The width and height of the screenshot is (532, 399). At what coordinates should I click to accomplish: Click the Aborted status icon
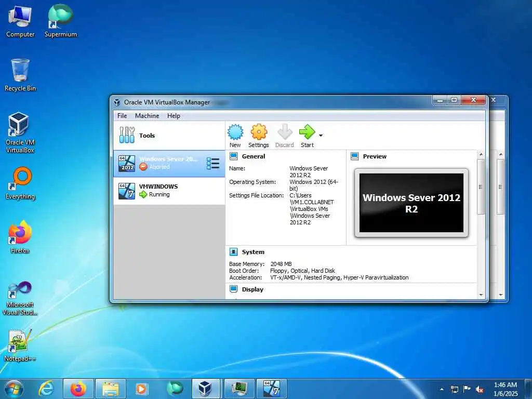click(143, 167)
